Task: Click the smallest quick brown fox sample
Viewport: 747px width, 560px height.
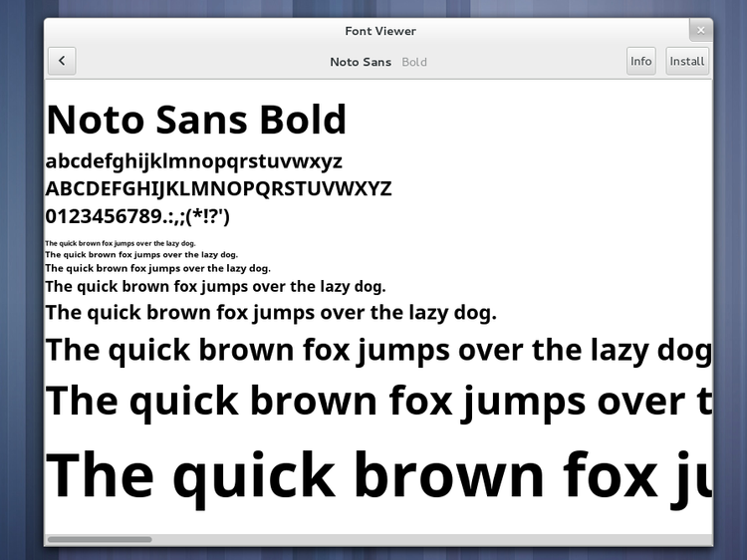Action: point(120,243)
